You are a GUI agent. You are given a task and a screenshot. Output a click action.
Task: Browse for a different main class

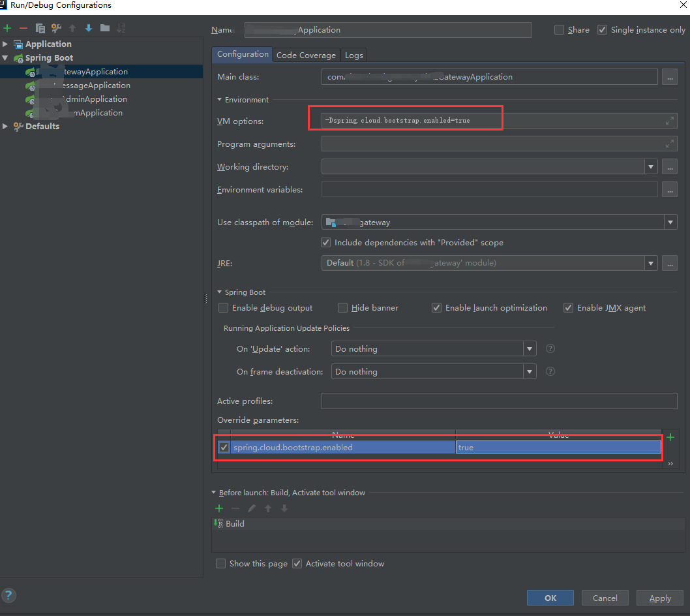[670, 76]
